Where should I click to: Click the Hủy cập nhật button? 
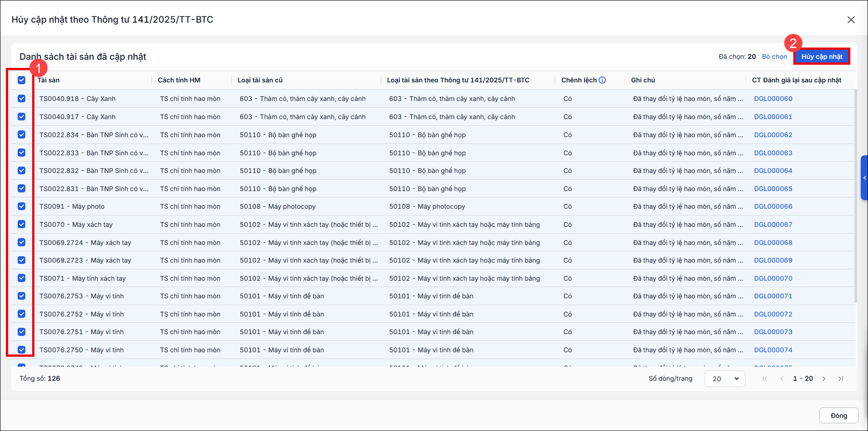pos(822,57)
